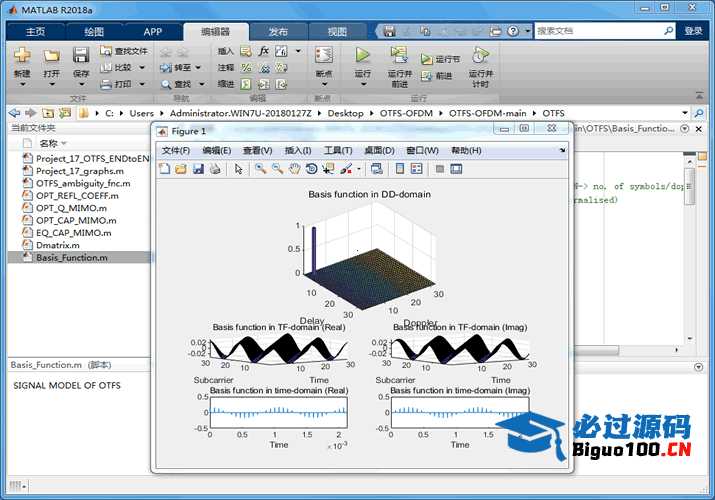This screenshot has height=500, width=715.
Task: Toggle the Pan hand tool in Figure 1
Action: (x=295, y=169)
